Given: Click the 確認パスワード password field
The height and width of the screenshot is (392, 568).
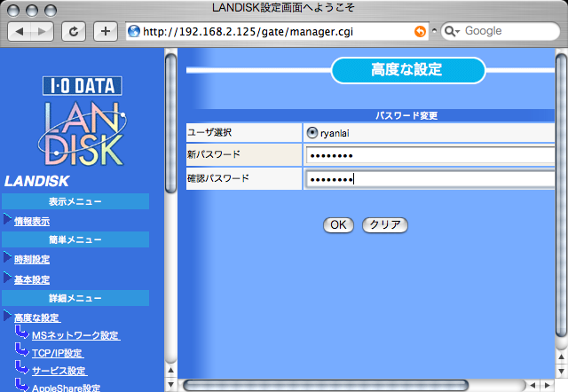Looking at the screenshot, I should 430,179.
